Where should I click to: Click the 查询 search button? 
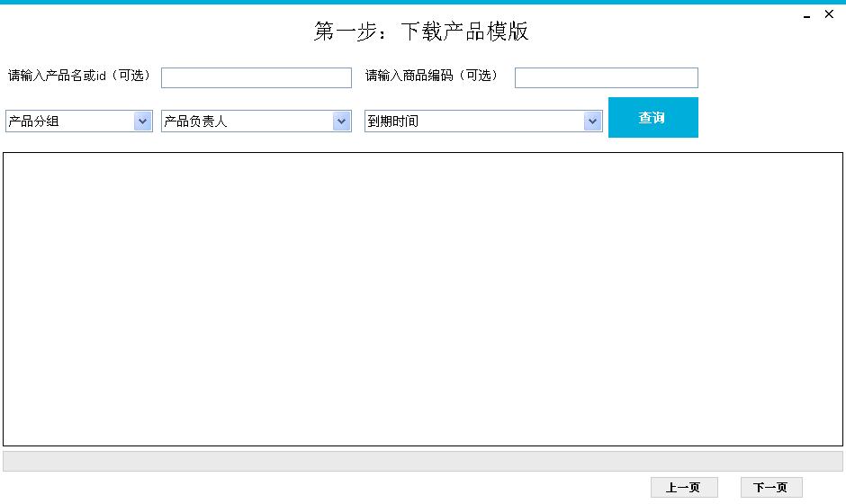tap(652, 118)
